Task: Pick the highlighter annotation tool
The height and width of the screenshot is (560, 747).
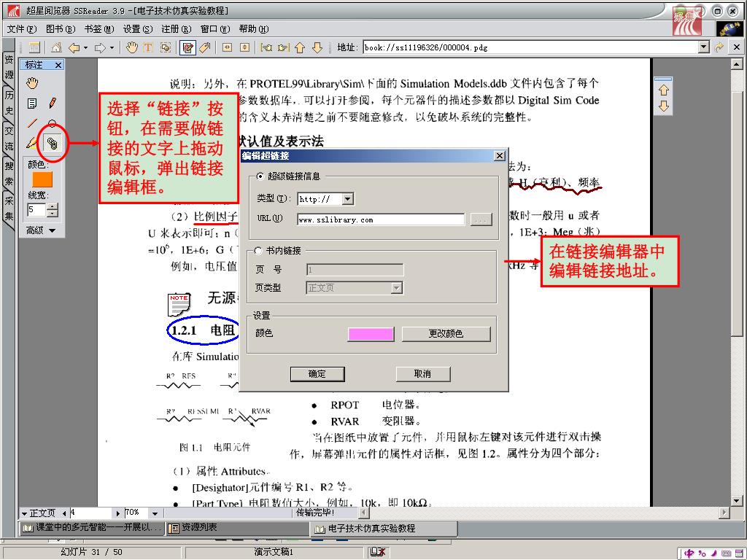Action: (31, 142)
